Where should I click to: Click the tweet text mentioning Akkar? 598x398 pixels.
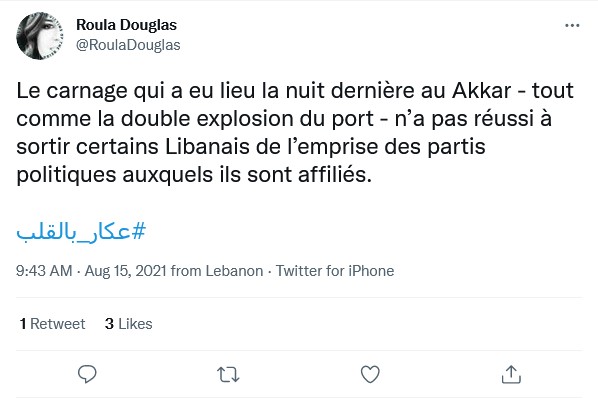(295, 132)
